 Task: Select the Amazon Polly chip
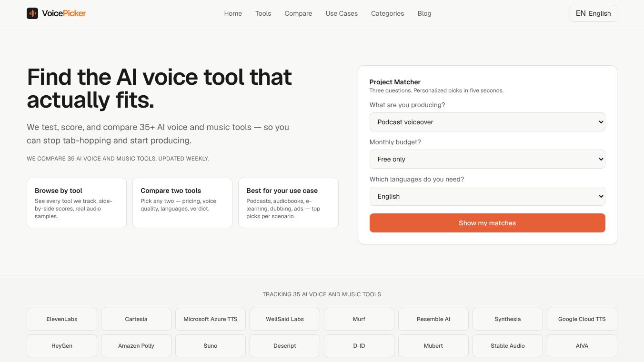click(x=136, y=346)
